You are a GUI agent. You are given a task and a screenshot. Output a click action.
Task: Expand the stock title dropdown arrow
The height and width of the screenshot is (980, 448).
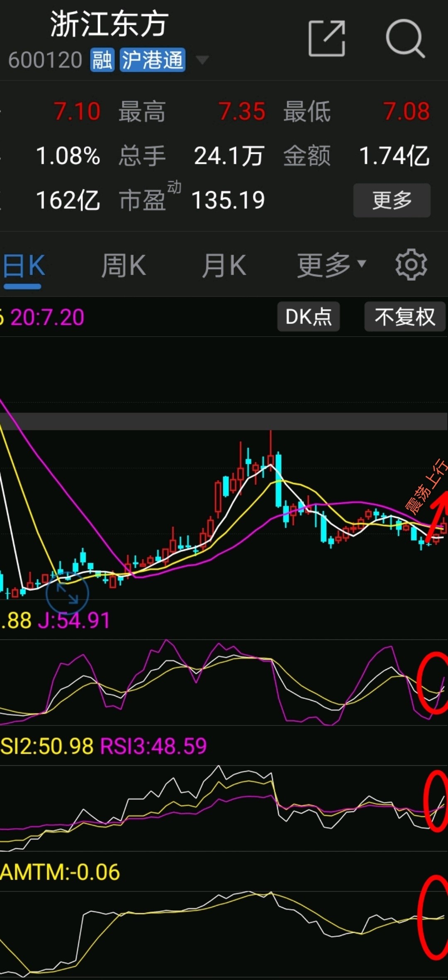(x=202, y=61)
